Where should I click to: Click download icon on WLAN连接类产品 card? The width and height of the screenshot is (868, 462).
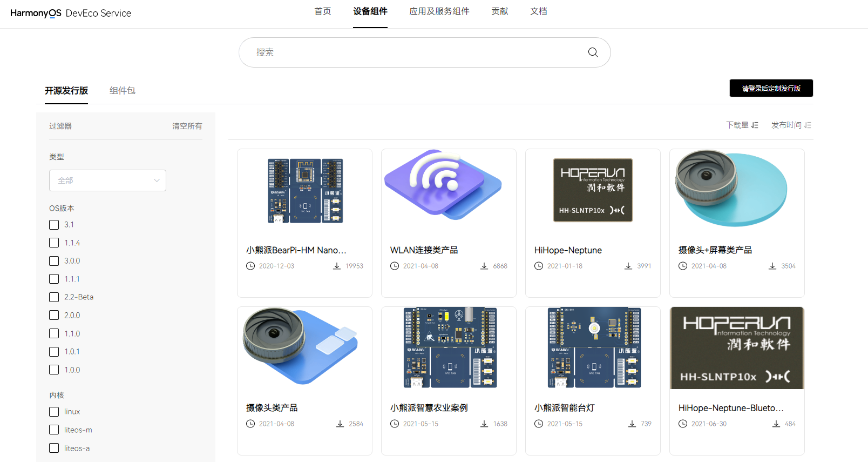pos(484,266)
